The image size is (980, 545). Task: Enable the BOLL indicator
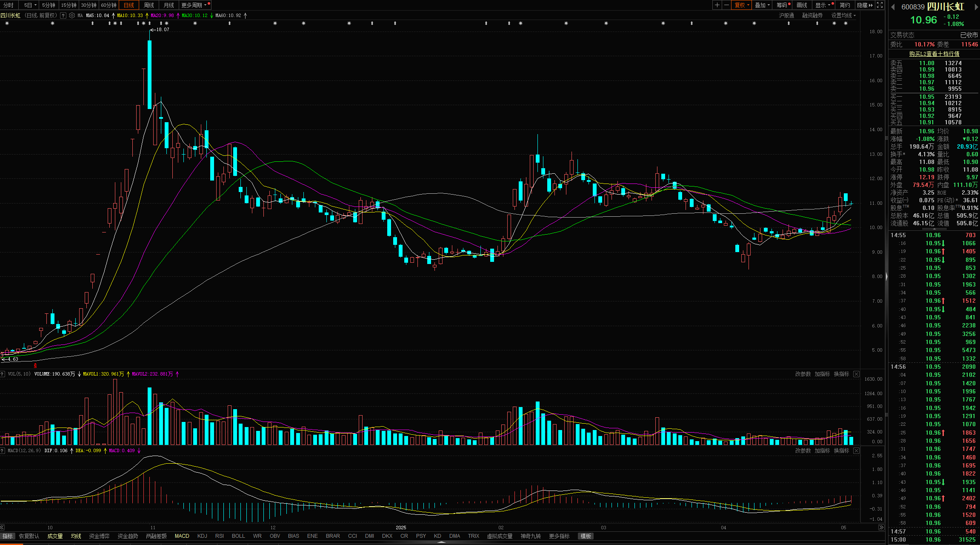tap(238, 536)
